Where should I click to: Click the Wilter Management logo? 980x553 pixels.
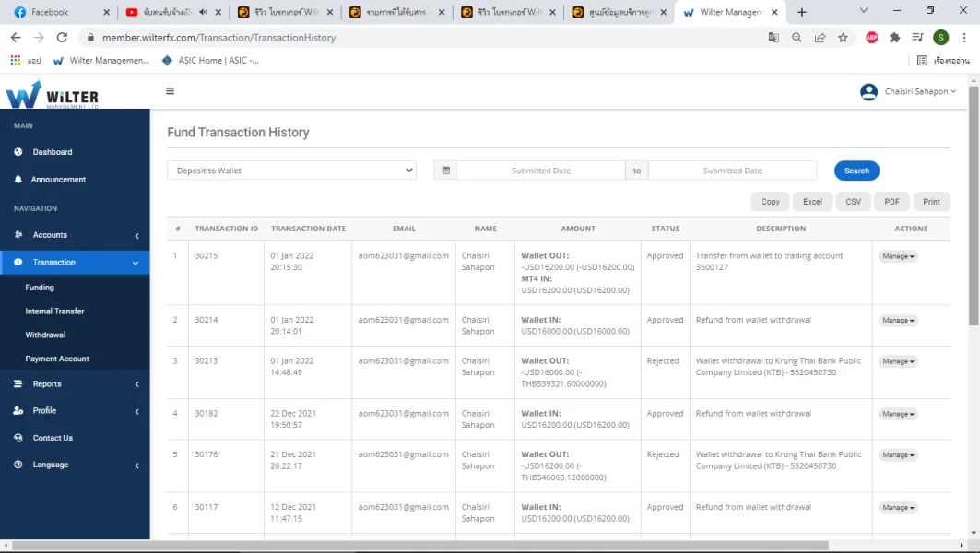pos(52,95)
